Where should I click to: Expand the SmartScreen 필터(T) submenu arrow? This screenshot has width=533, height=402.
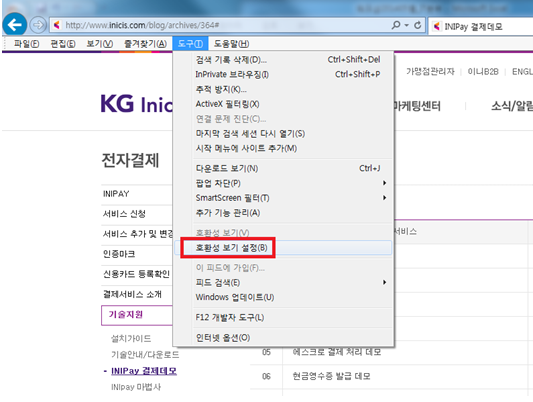pos(384,197)
